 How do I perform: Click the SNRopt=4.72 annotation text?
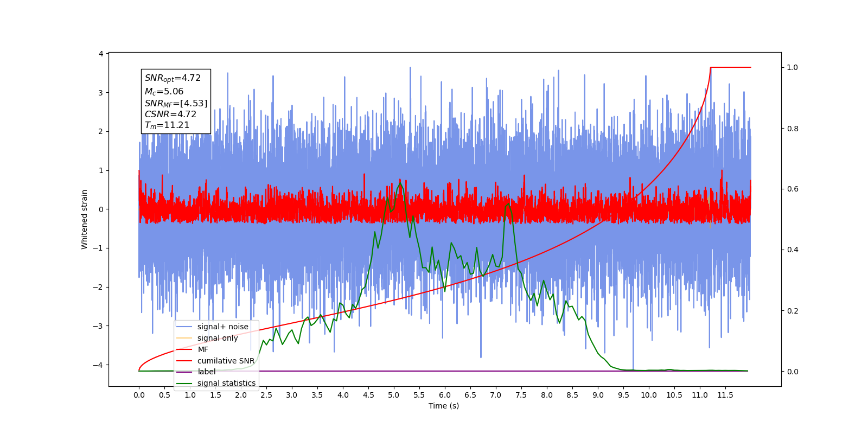[x=173, y=78]
